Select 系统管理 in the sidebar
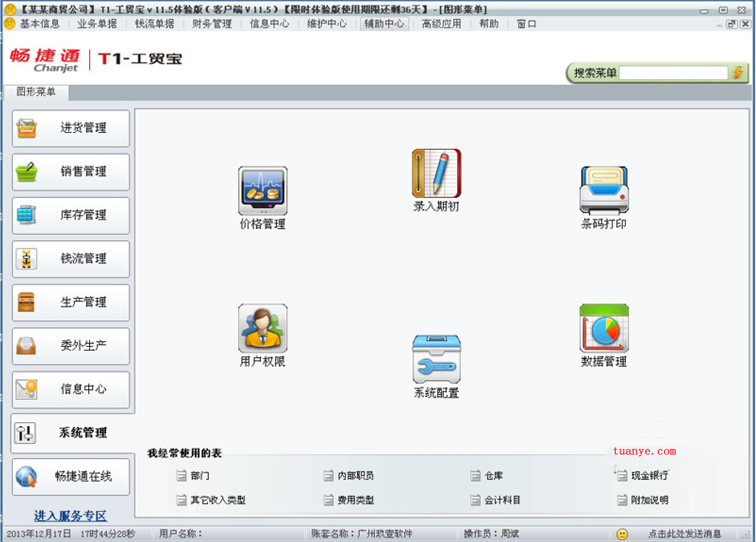This screenshot has width=756, height=542. pos(72,433)
